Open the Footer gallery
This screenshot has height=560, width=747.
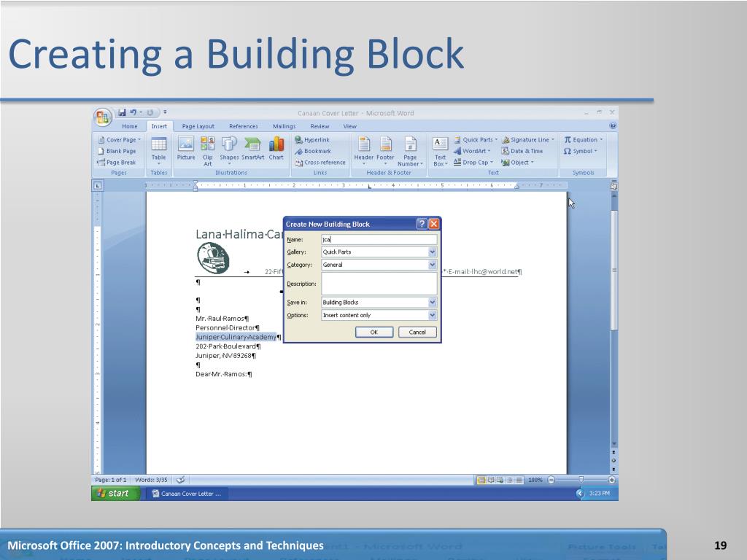coord(385,150)
